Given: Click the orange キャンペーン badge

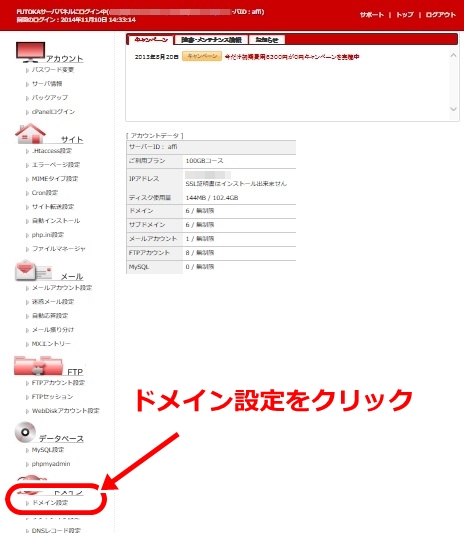Looking at the screenshot, I should (x=202, y=56).
